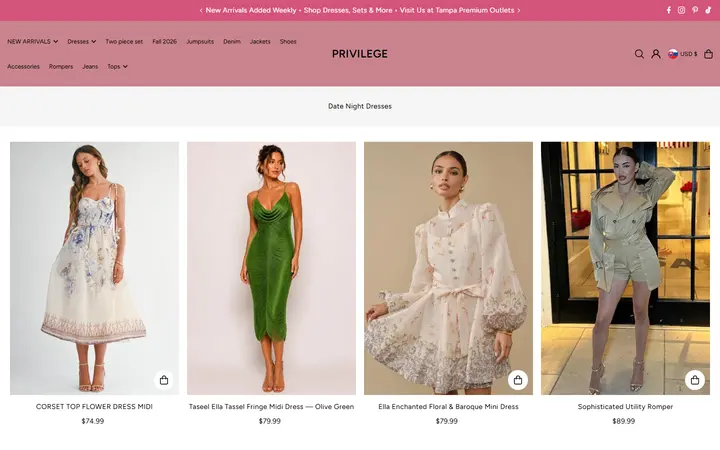Open the Instagram social link
This screenshot has width=720, height=450.
click(681, 10)
